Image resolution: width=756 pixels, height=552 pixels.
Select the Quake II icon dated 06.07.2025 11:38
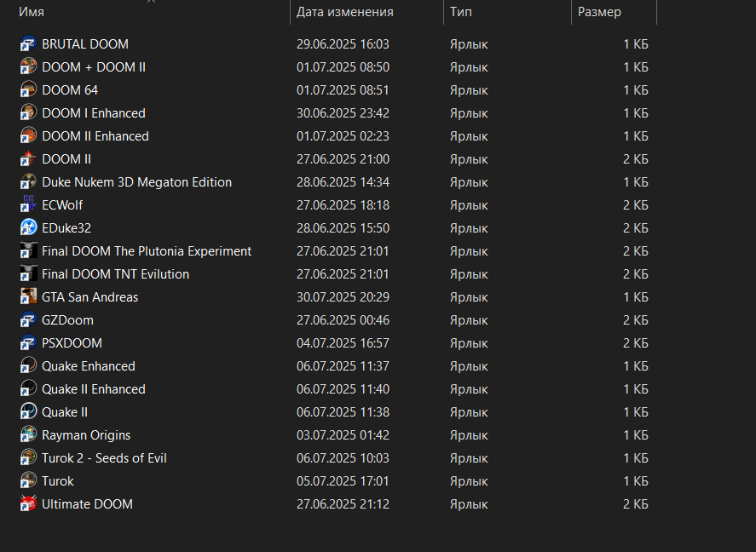tap(28, 412)
